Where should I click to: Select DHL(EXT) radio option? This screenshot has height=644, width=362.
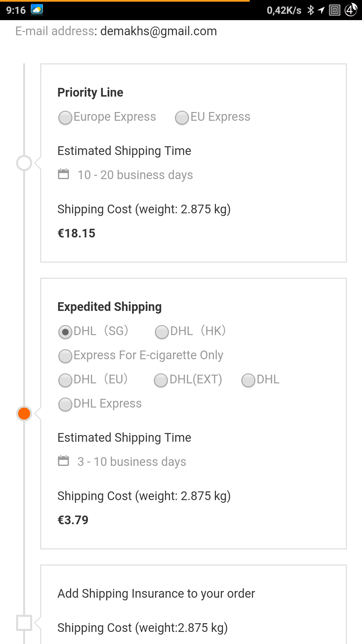tap(161, 380)
